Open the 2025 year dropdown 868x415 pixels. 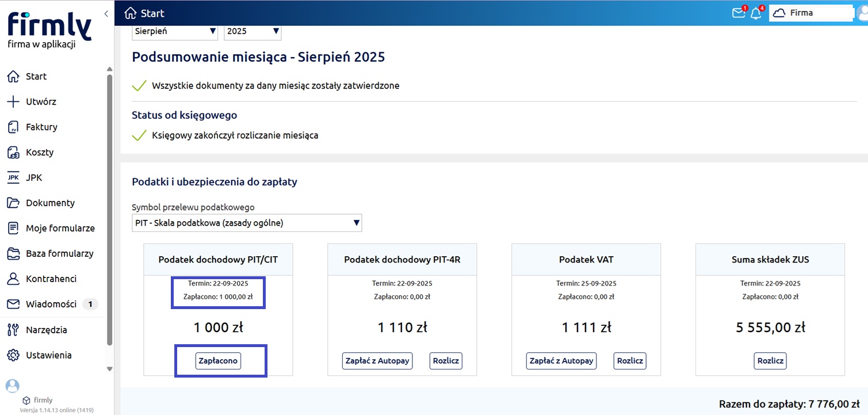(253, 31)
